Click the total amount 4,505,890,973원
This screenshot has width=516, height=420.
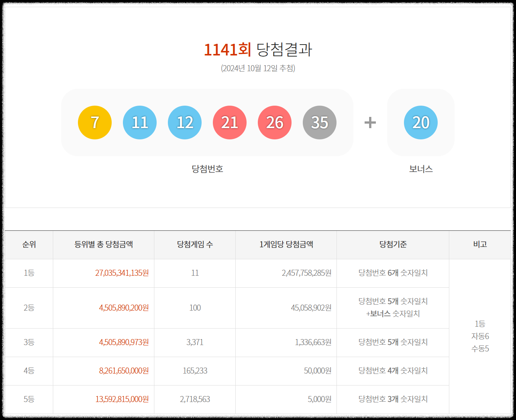click(124, 342)
